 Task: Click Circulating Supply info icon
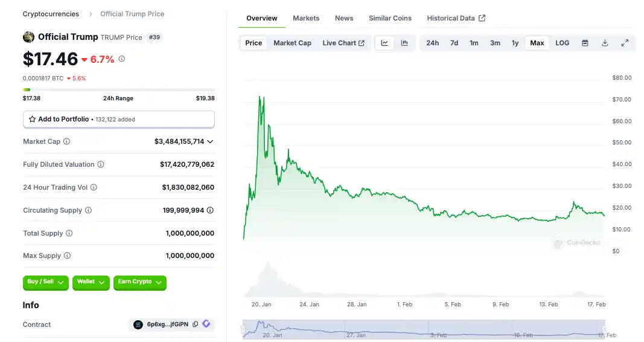[88, 210]
